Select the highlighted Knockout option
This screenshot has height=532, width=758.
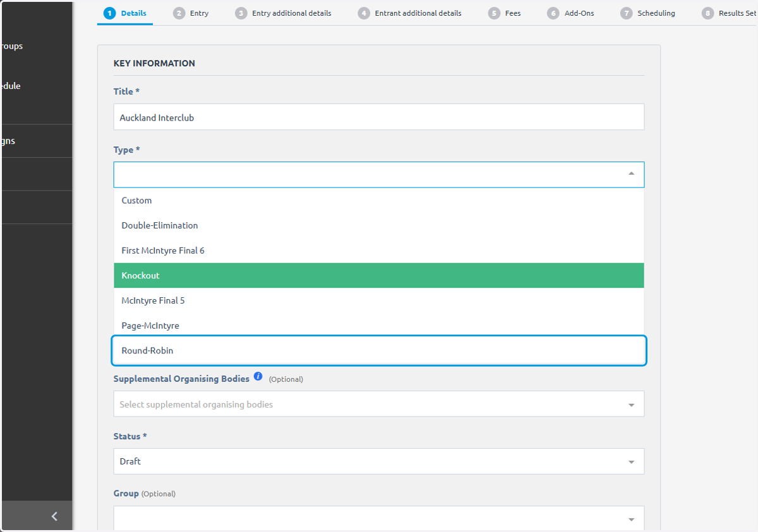point(379,275)
